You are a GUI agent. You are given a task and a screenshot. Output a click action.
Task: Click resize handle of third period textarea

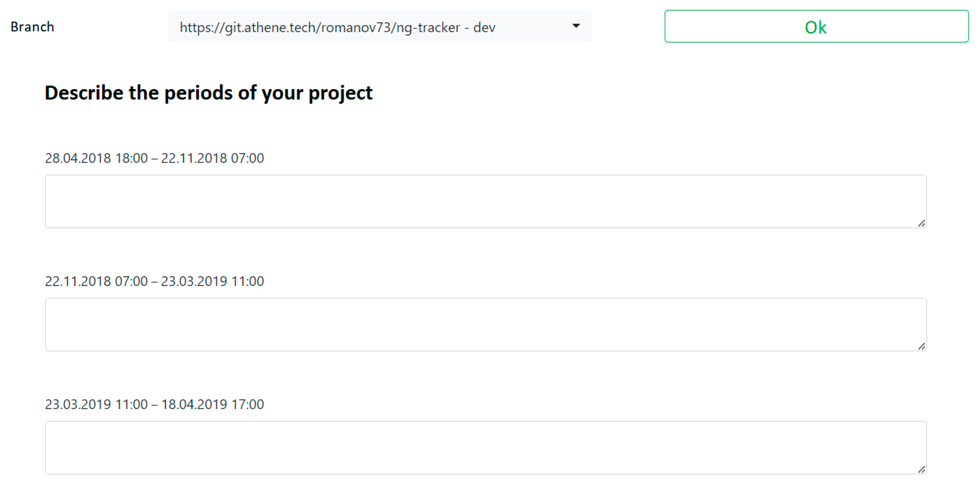[921, 470]
